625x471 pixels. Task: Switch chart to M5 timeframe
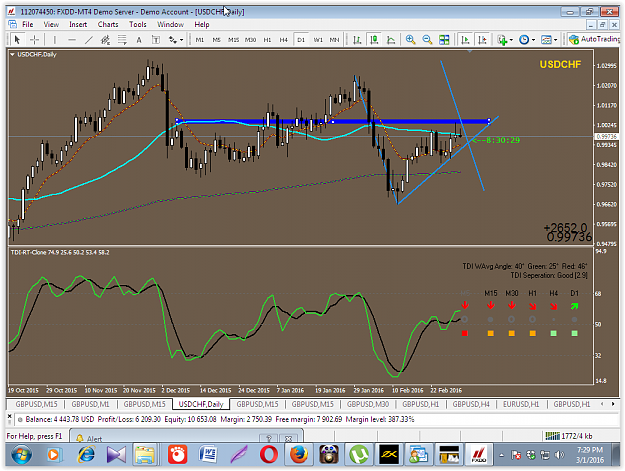pyautogui.click(x=216, y=40)
